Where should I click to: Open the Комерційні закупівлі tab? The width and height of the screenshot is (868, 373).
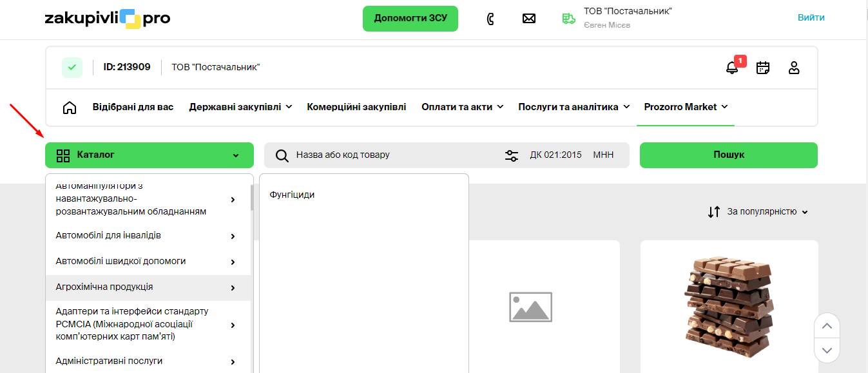356,107
